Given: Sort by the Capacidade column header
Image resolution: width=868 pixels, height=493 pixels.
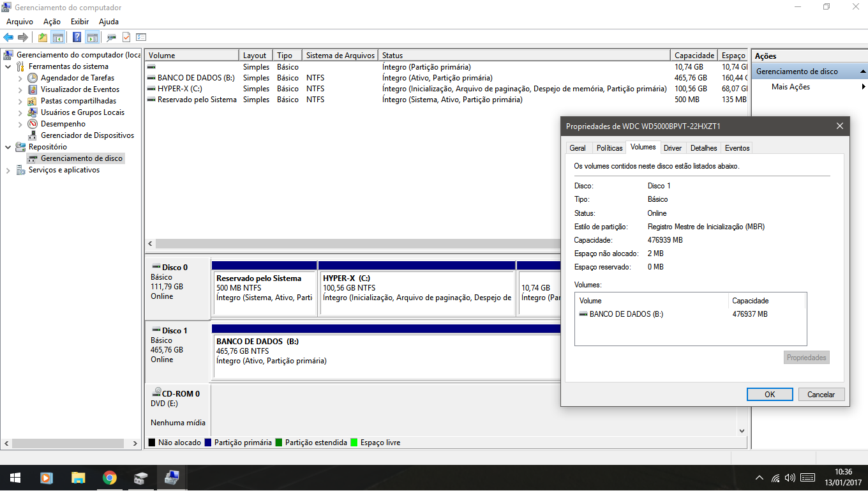Looking at the screenshot, I should 694,56.
